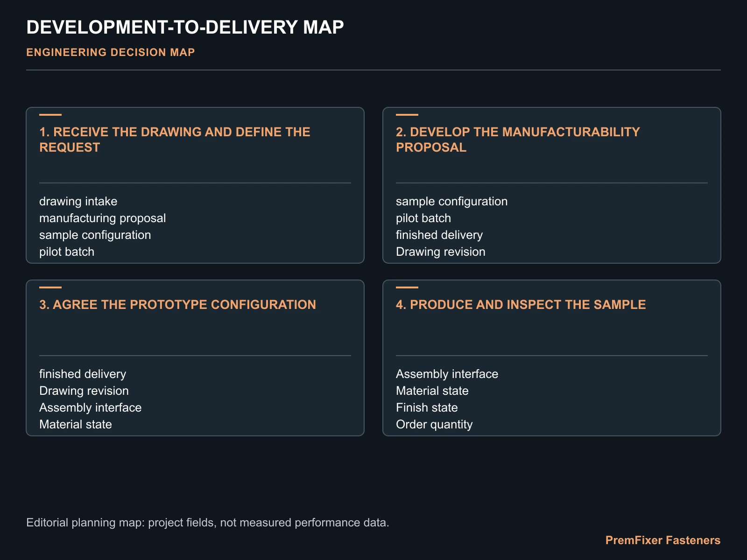Click "Assembly interface" in card 4
747x560 pixels.
(447, 374)
